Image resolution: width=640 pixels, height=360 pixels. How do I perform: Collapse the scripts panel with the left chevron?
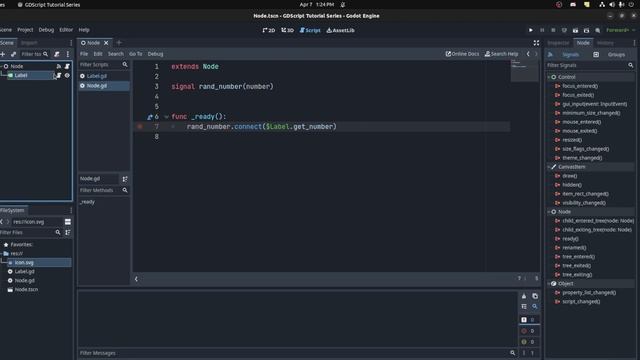point(136,279)
